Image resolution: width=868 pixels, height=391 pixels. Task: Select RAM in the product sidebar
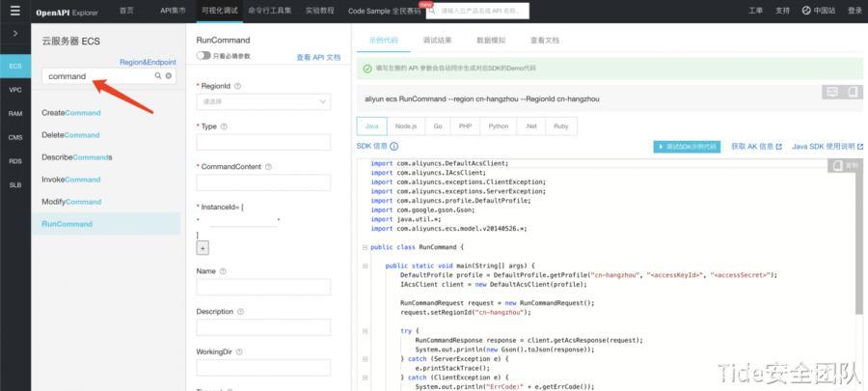pos(15,114)
